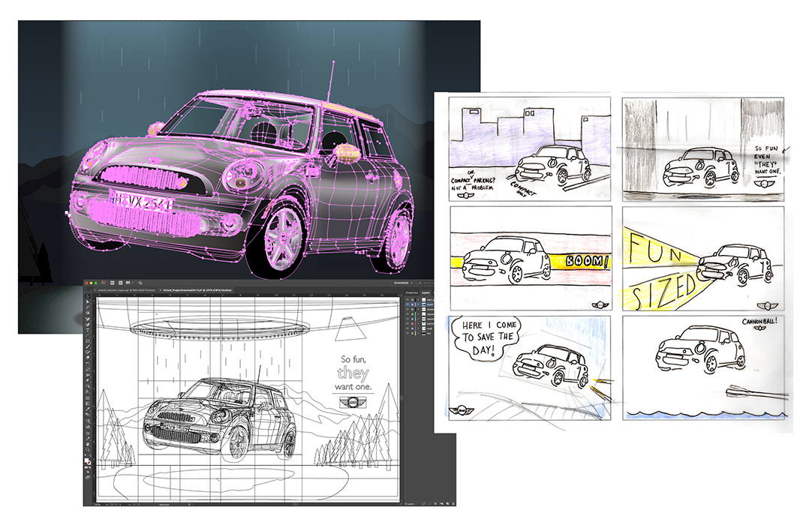Select the Rectangle tool
The image size is (812, 525).
click(88, 341)
